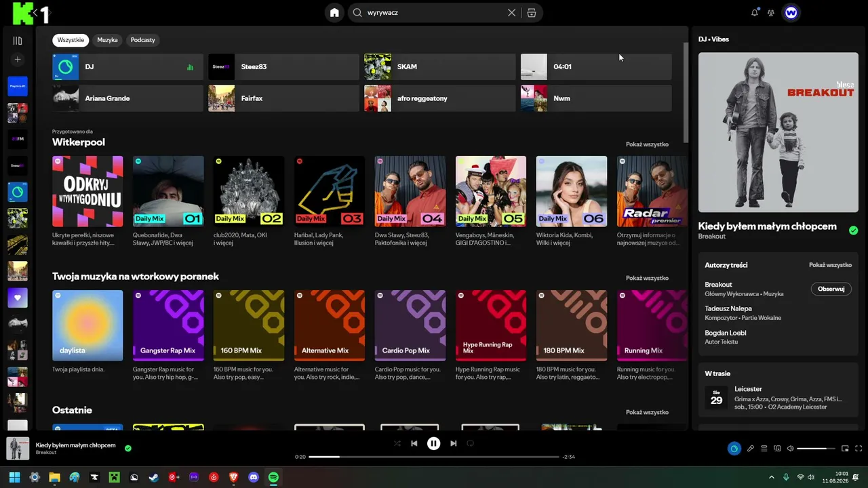The height and width of the screenshot is (488, 868).
Task: Open Daily Mix 04 cover
Action: pos(410,191)
